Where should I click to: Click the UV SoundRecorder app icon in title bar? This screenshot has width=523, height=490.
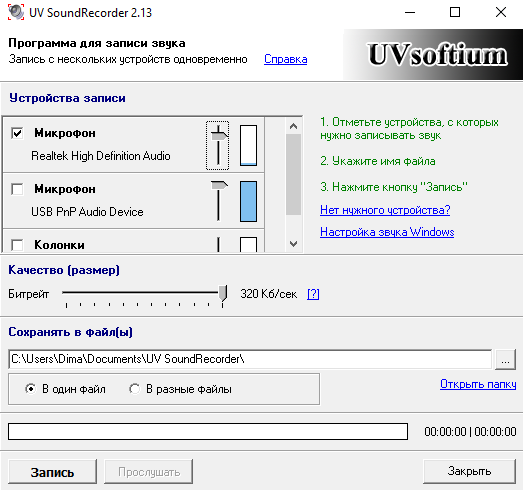coord(16,12)
